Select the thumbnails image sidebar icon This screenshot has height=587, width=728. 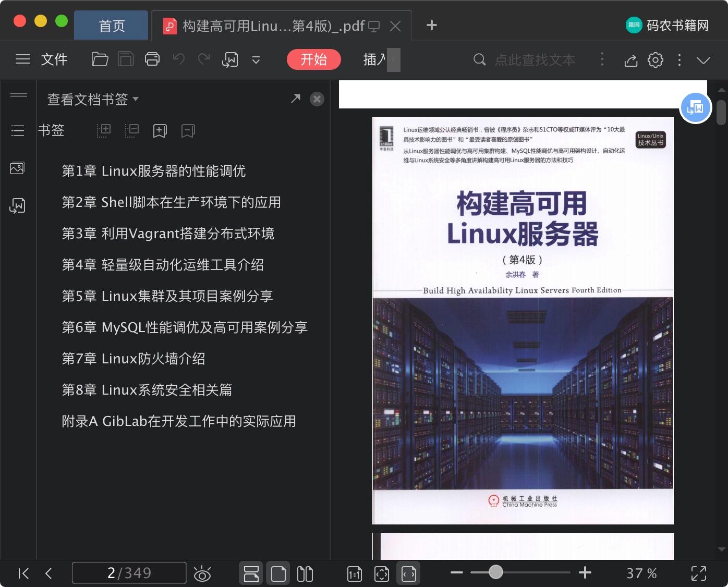pos(17,168)
